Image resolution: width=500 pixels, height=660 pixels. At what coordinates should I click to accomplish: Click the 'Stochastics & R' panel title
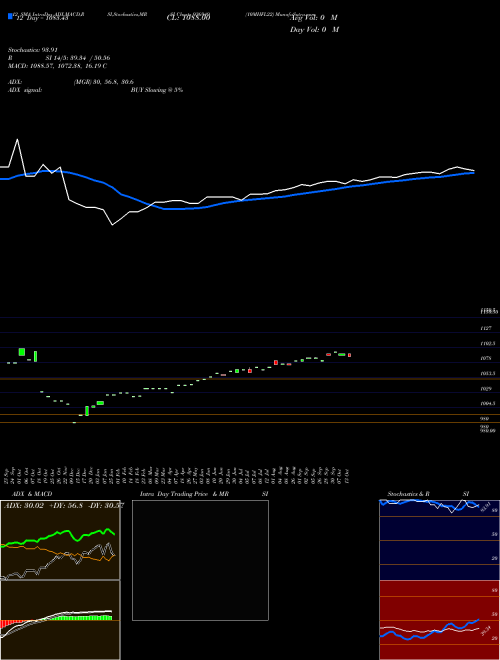coord(408,494)
